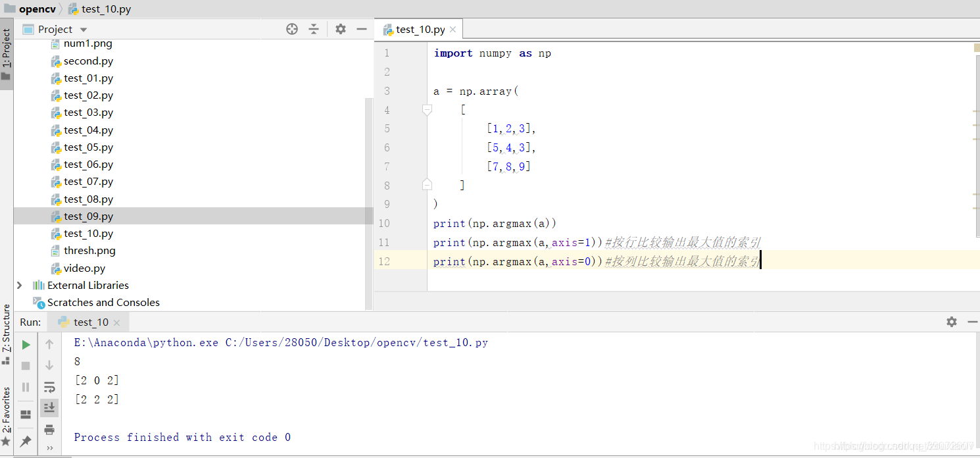Stop the running process
The height and width of the screenshot is (458, 980).
(x=26, y=365)
